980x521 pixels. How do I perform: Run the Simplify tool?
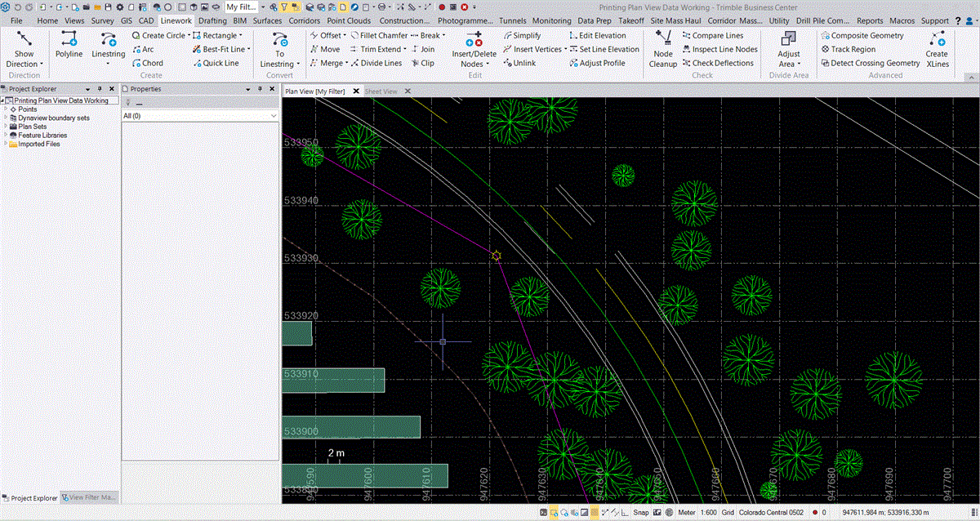tap(522, 36)
